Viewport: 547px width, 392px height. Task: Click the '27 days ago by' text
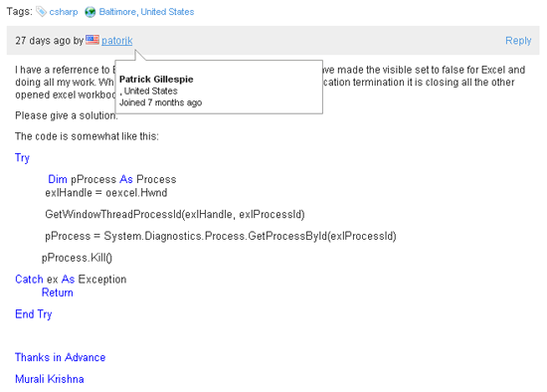pos(49,41)
